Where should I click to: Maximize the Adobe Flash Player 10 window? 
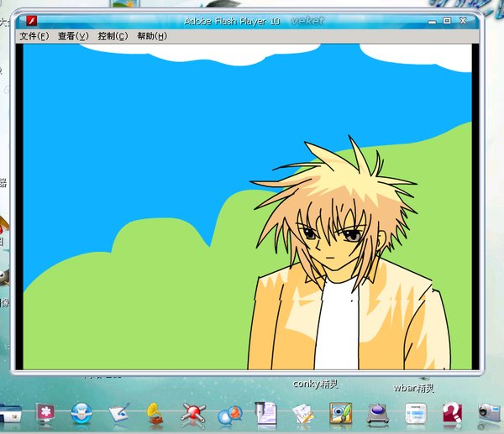coord(447,20)
